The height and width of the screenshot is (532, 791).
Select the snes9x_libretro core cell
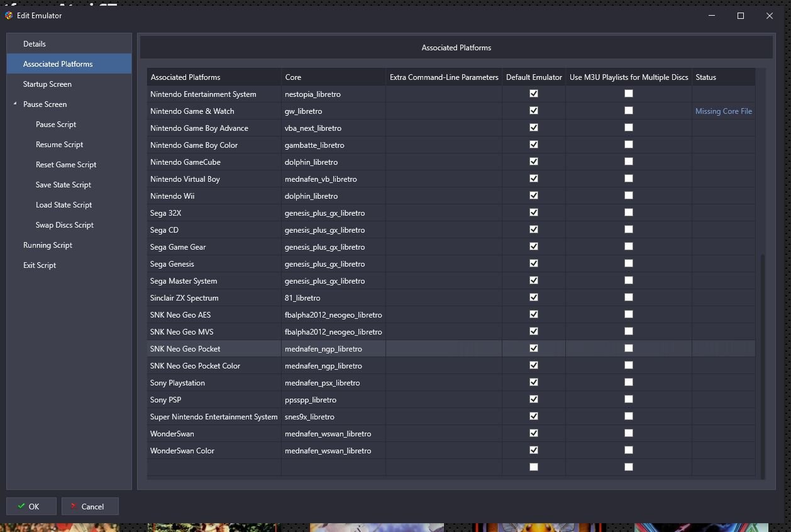pyautogui.click(x=333, y=417)
